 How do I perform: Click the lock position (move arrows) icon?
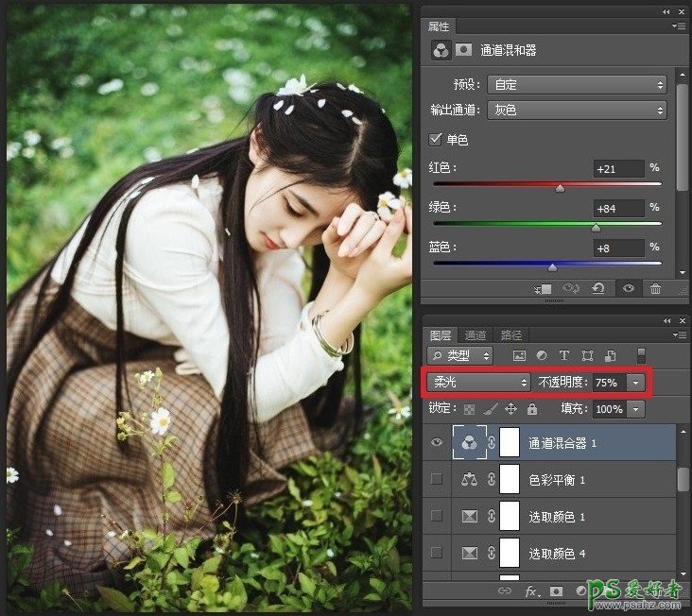pos(510,409)
